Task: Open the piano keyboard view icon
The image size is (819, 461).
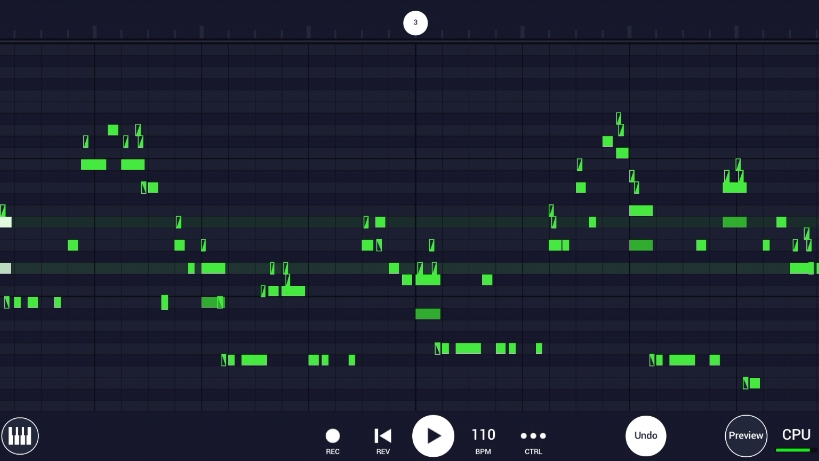Action: (20, 435)
